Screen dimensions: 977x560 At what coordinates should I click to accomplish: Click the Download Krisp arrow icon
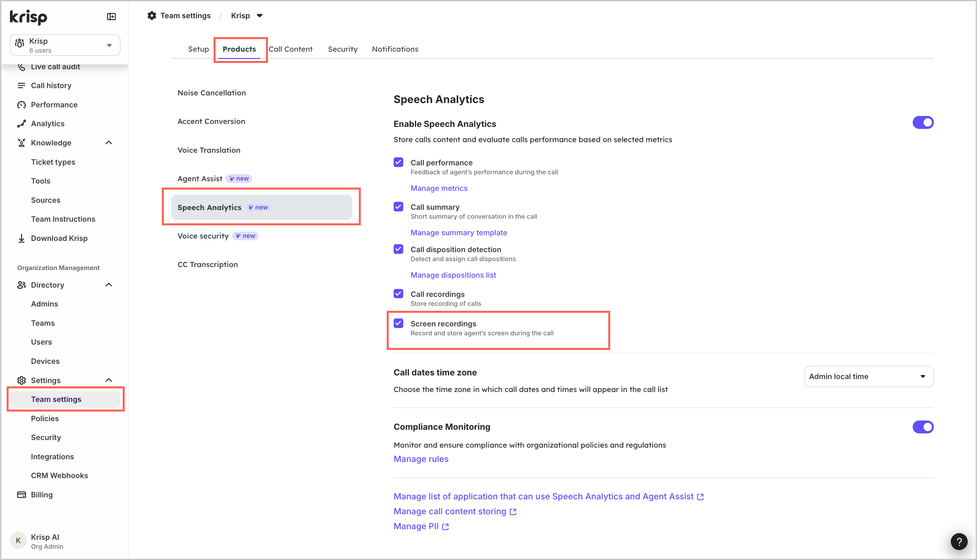[22, 238]
